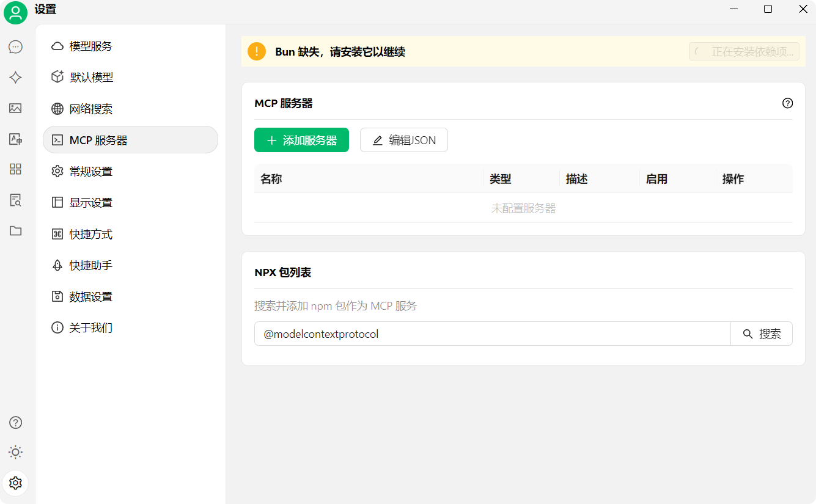This screenshot has height=504, width=816.
Task: Open the 编辑JSON editor
Action: (x=403, y=140)
